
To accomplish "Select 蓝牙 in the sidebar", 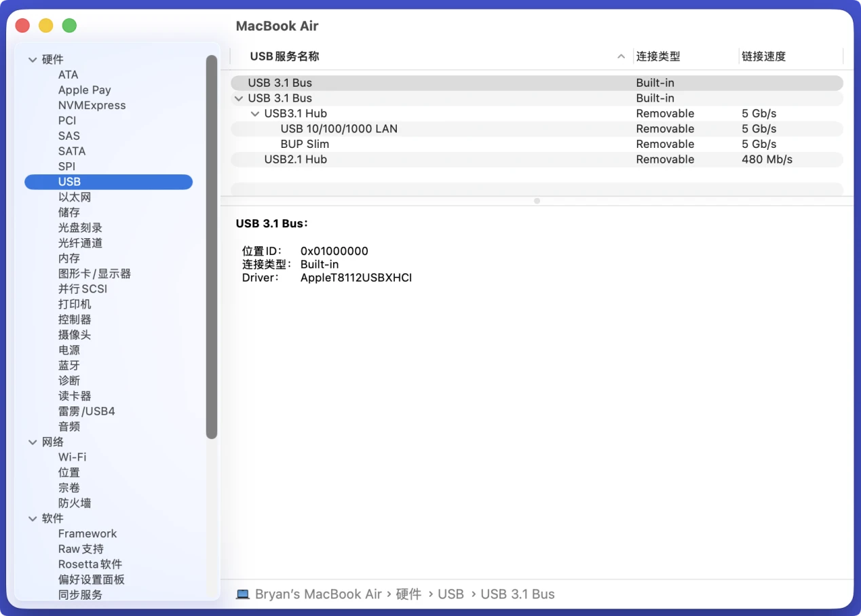I will (69, 366).
